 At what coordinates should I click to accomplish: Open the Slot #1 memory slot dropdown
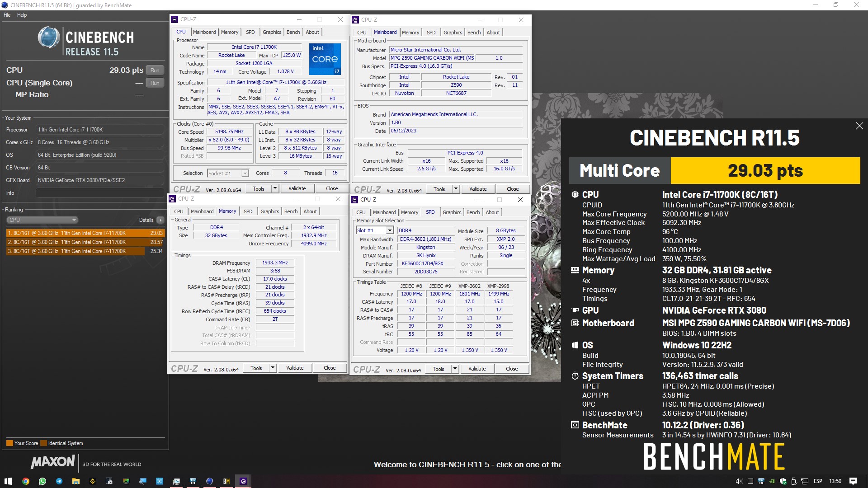click(x=375, y=230)
